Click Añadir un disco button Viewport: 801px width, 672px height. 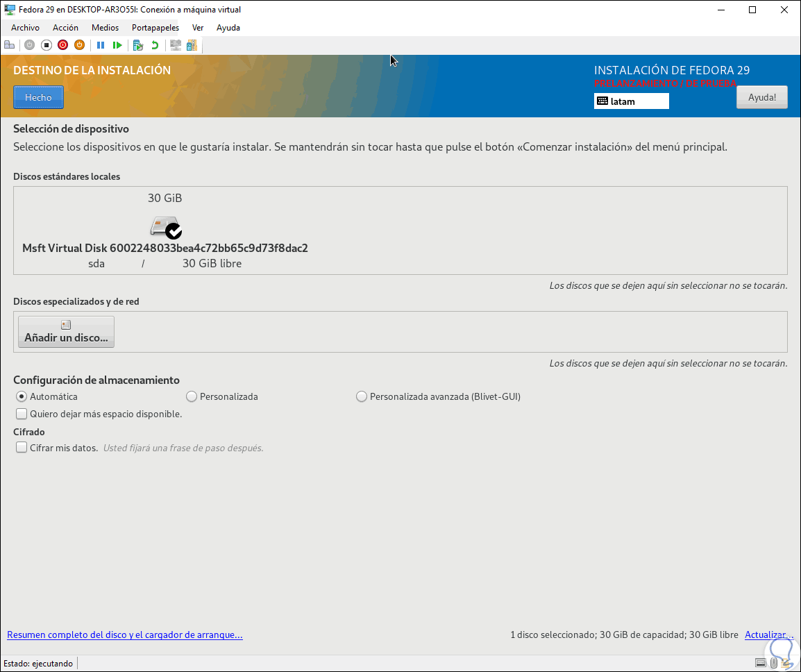(x=66, y=332)
